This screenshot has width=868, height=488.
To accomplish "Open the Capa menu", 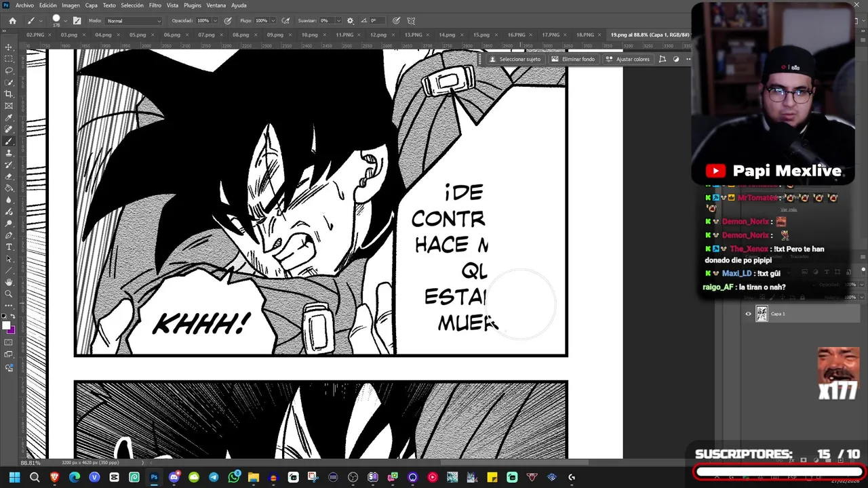I will [x=91, y=5].
